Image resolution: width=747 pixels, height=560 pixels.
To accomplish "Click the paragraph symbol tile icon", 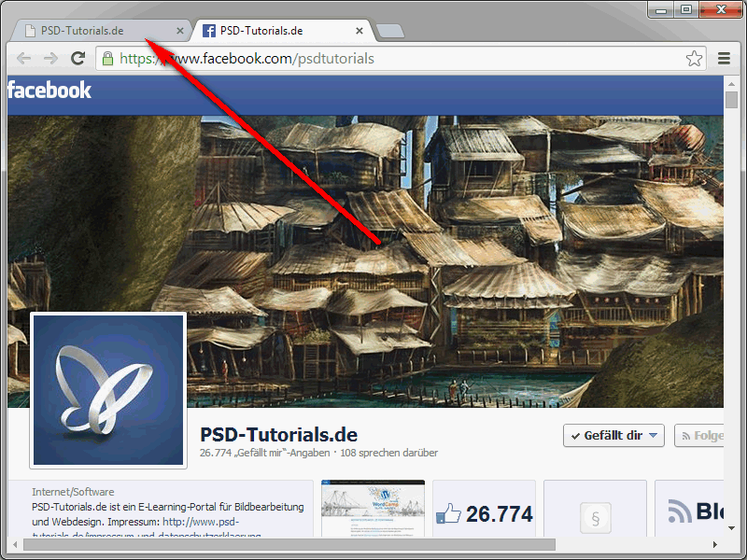I will coord(595,518).
